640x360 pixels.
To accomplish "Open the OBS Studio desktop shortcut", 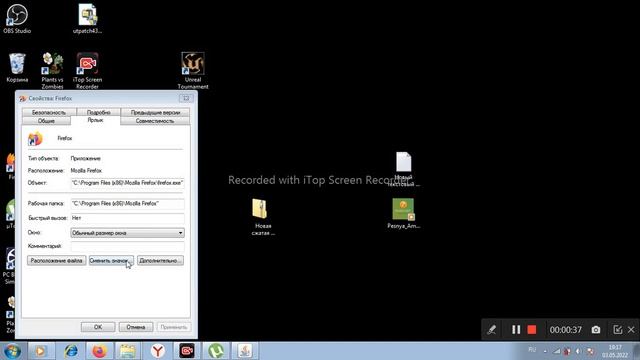I will (x=17, y=18).
